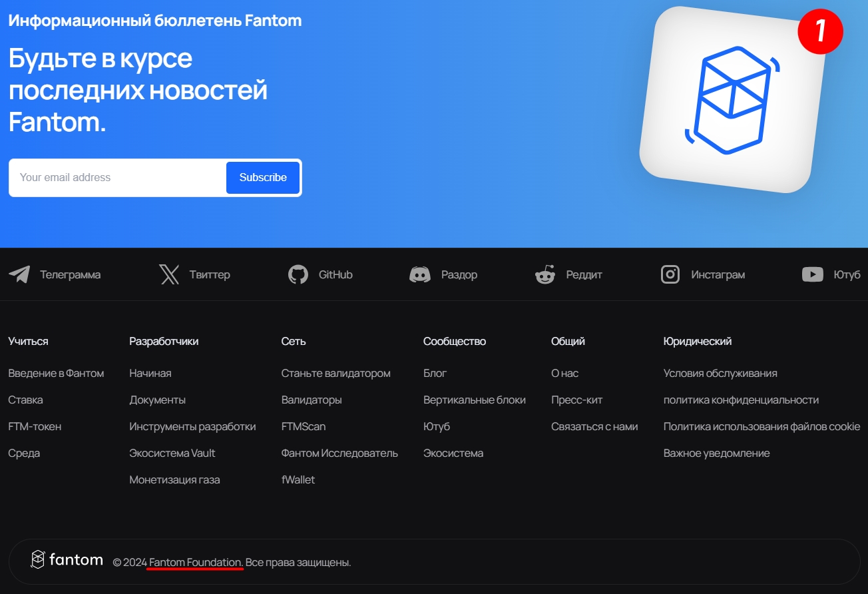Open Монетизация газа link
This screenshot has width=868, height=594.
[174, 480]
